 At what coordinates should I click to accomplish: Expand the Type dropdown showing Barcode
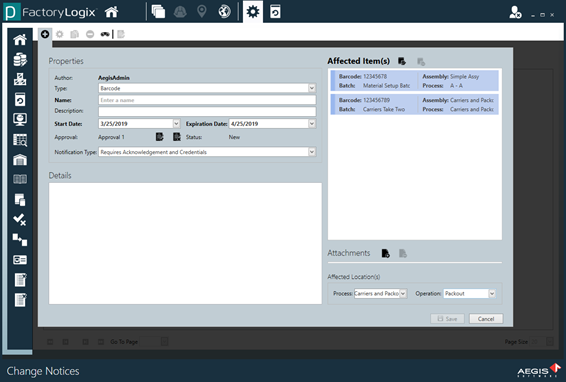(312, 88)
